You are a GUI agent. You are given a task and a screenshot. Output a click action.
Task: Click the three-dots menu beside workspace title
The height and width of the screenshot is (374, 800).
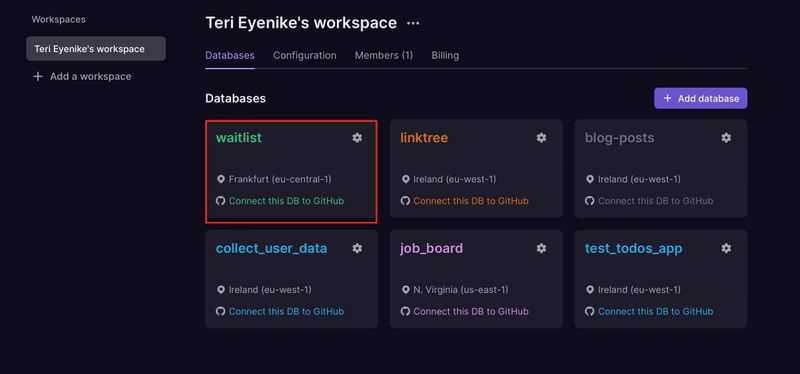tap(413, 23)
